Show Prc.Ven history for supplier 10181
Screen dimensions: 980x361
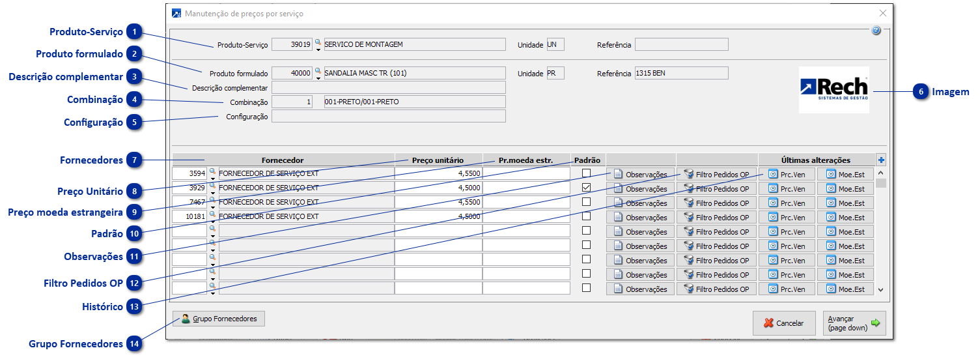[x=787, y=218]
